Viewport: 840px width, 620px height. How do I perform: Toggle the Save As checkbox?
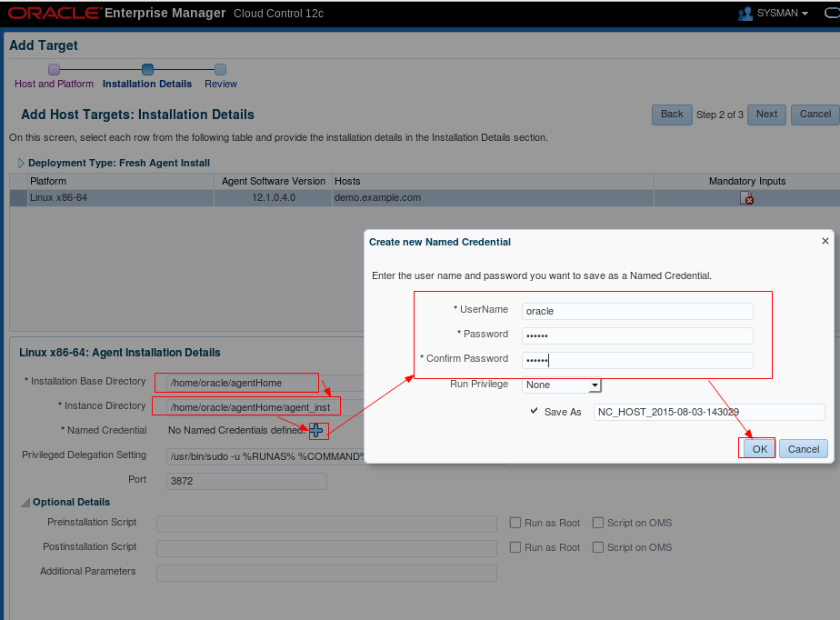point(535,411)
